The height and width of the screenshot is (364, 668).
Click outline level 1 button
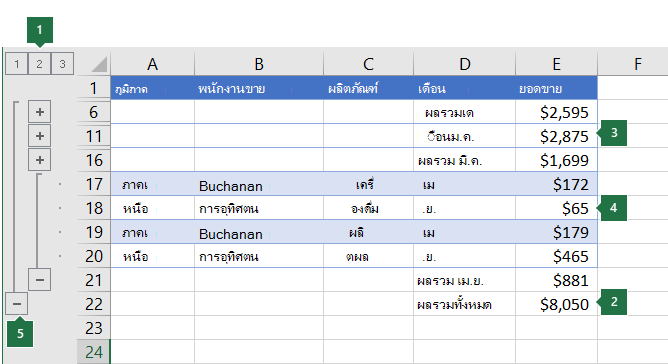click(x=17, y=64)
